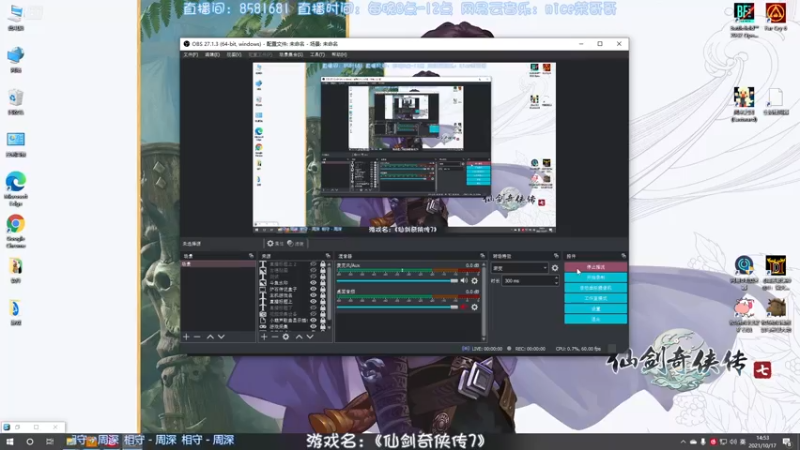Move source down in Sources panel
The image size is (800, 450).
[310, 337]
